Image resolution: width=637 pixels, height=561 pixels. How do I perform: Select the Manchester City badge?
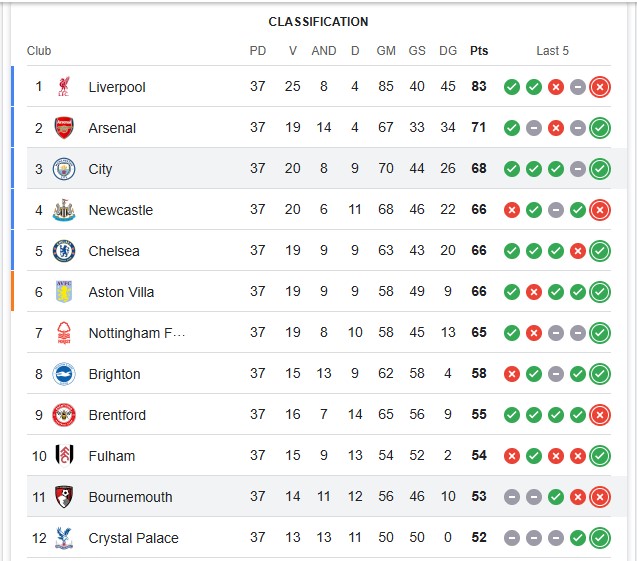(x=64, y=169)
